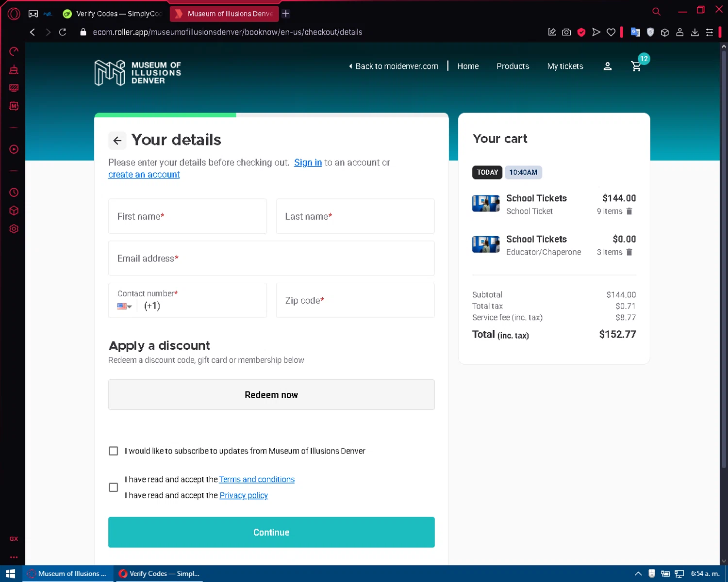Click the School Ticket thumbnail in cart

point(486,204)
